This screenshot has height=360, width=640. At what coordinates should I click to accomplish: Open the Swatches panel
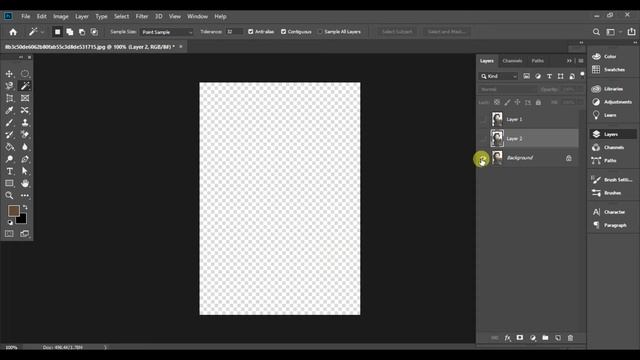coord(609,69)
